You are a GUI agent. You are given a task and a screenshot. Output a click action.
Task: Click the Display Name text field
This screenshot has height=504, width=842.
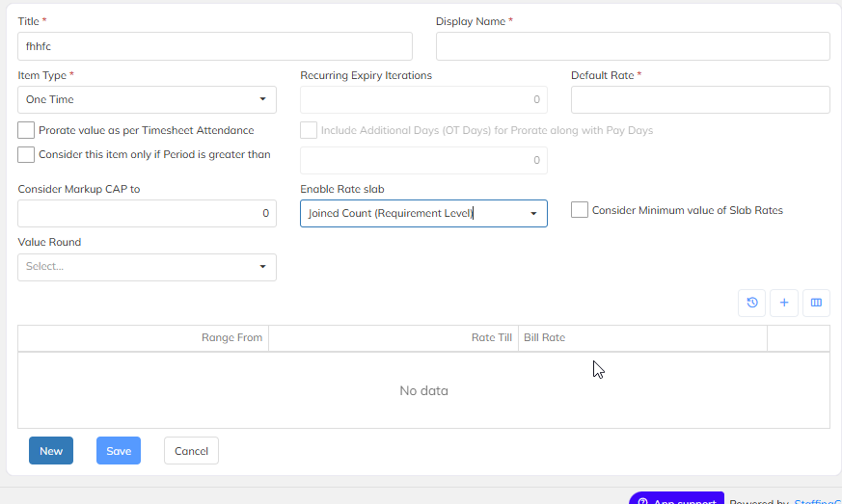point(633,46)
